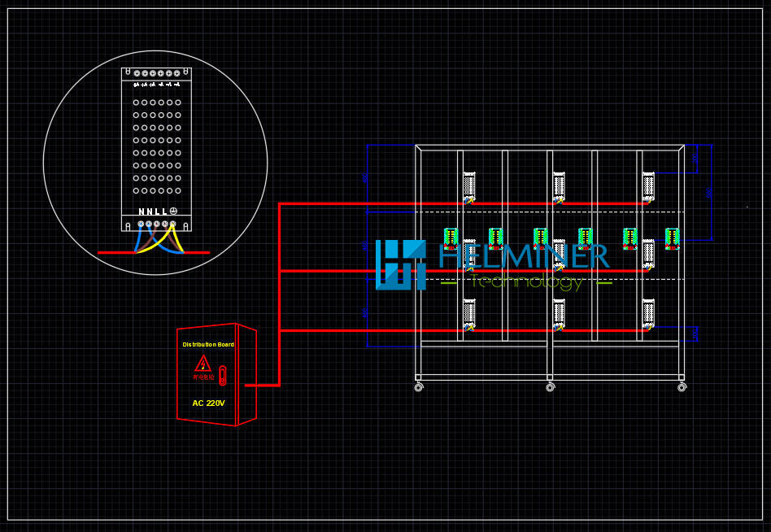Click the Helminer blue square logo
This screenshot has height=532, width=771.
tap(400, 264)
